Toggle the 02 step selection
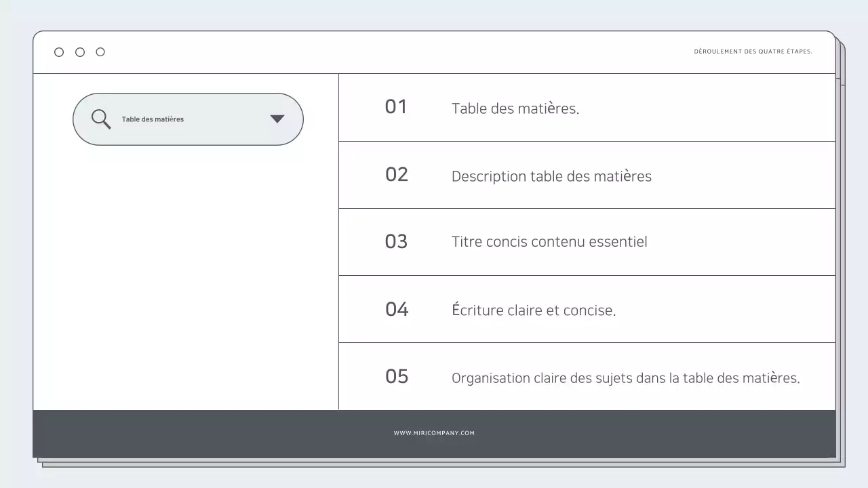 tap(396, 174)
